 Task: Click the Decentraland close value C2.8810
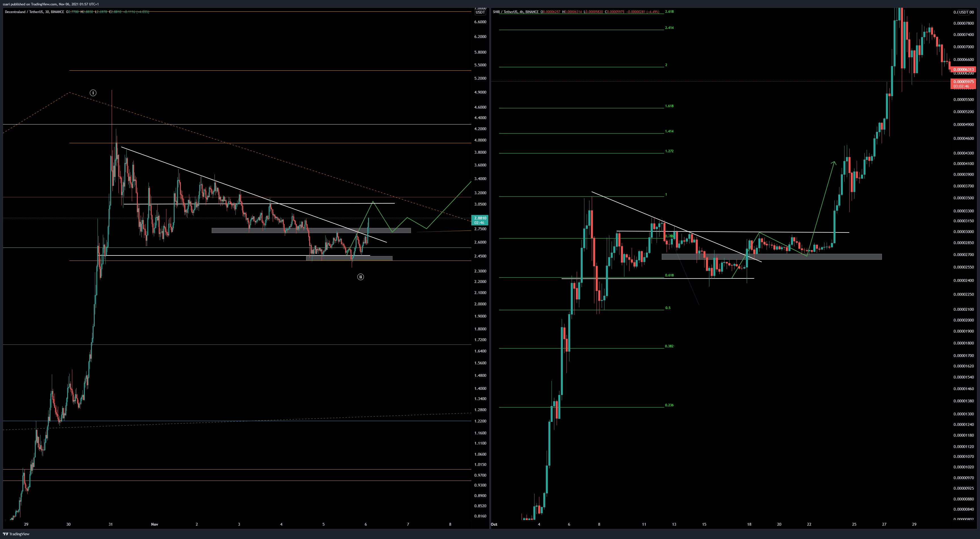(x=115, y=12)
